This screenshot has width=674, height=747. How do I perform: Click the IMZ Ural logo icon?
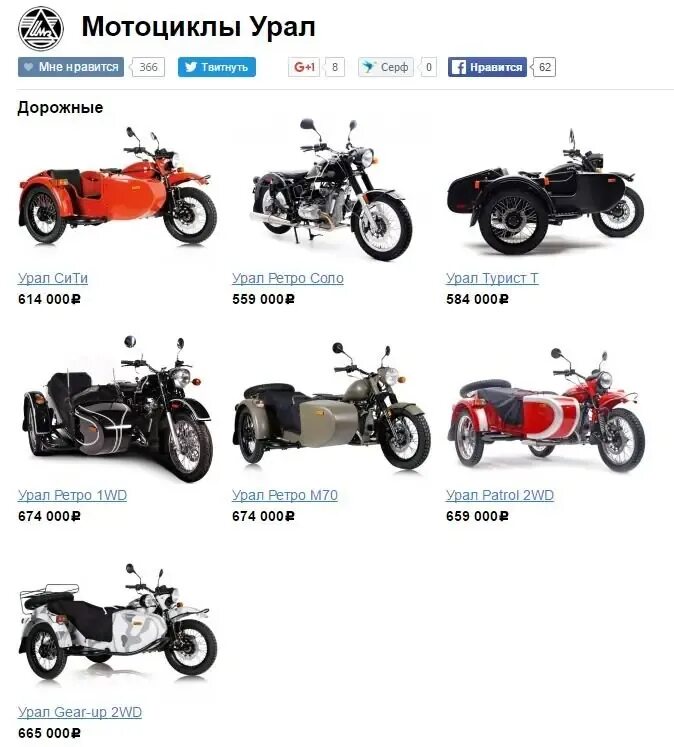[40, 28]
